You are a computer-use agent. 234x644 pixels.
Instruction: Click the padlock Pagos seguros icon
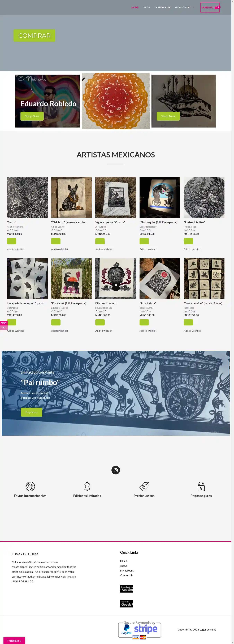(x=201, y=486)
